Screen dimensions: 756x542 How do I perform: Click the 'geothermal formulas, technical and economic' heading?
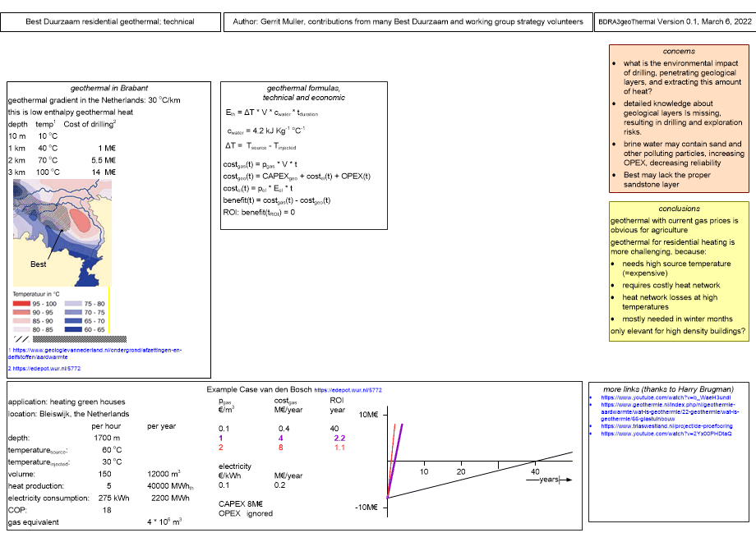tap(304, 93)
